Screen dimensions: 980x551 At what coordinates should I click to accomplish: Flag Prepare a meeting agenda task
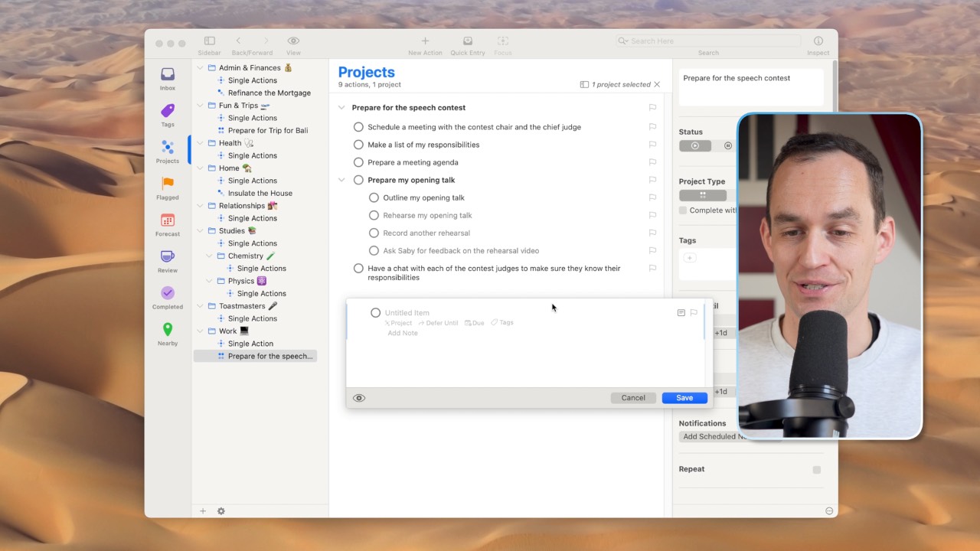(653, 162)
